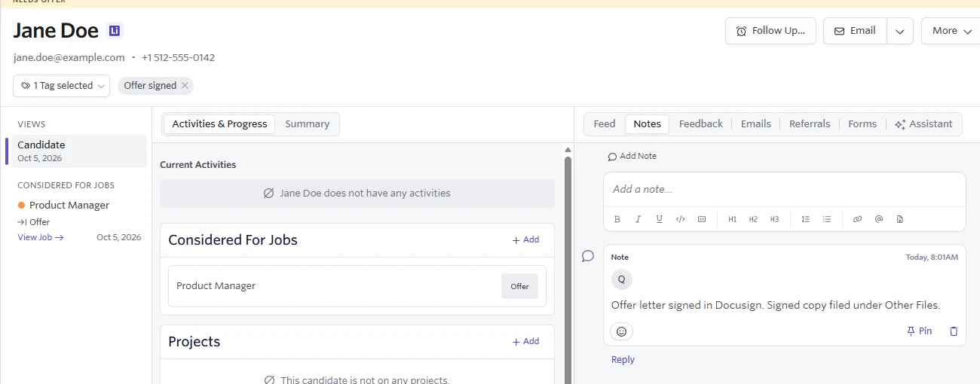Click the Add Note label
The width and height of the screenshot is (980, 384).
[x=632, y=156]
